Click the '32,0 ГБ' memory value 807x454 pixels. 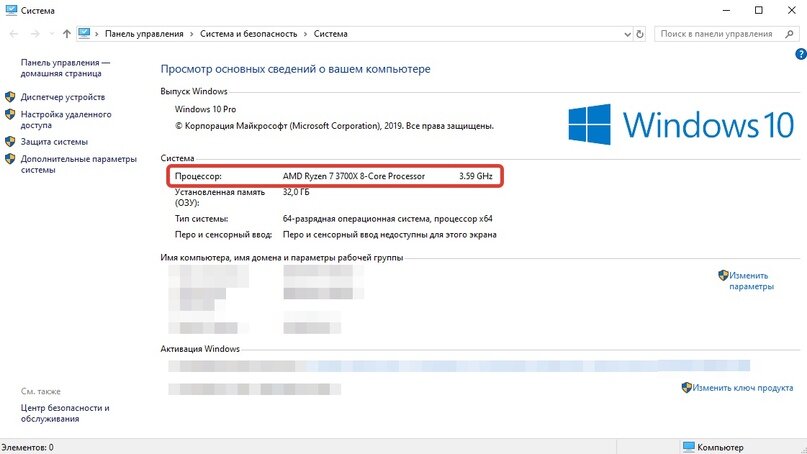[x=296, y=192]
